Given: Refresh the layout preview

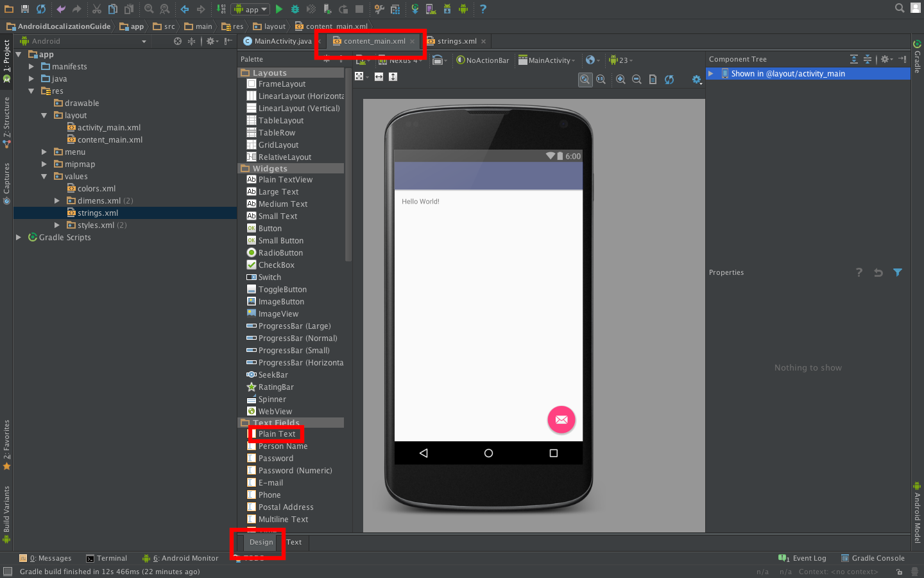Looking at the screenshot, I should pos(669,76).
